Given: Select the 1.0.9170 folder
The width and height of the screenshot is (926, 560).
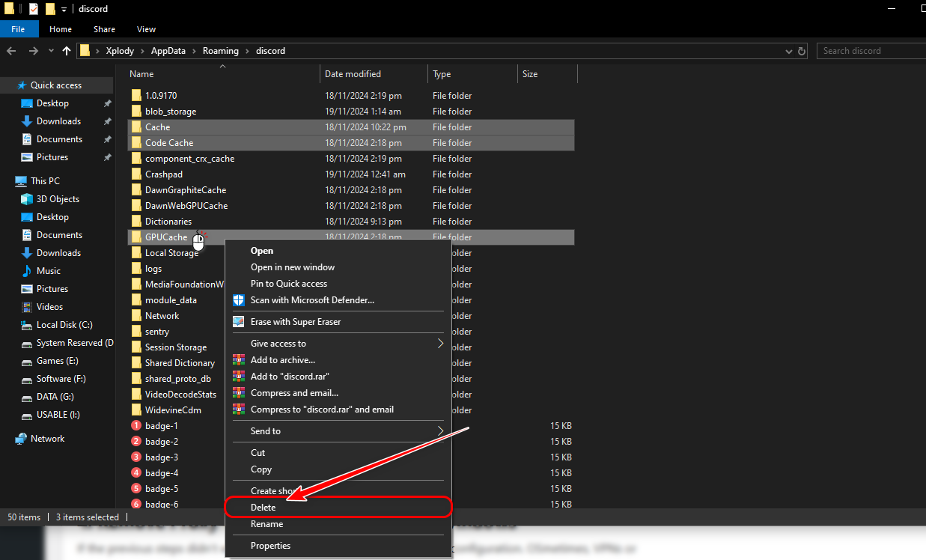Looking at the screenshot, I should coord(161,96).
